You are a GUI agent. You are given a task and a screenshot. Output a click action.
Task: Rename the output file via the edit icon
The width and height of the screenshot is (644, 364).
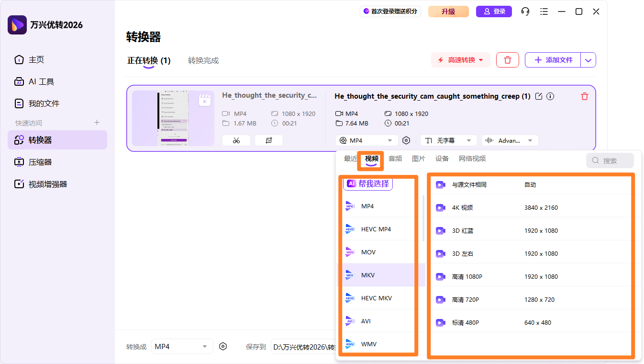point(538,96)
